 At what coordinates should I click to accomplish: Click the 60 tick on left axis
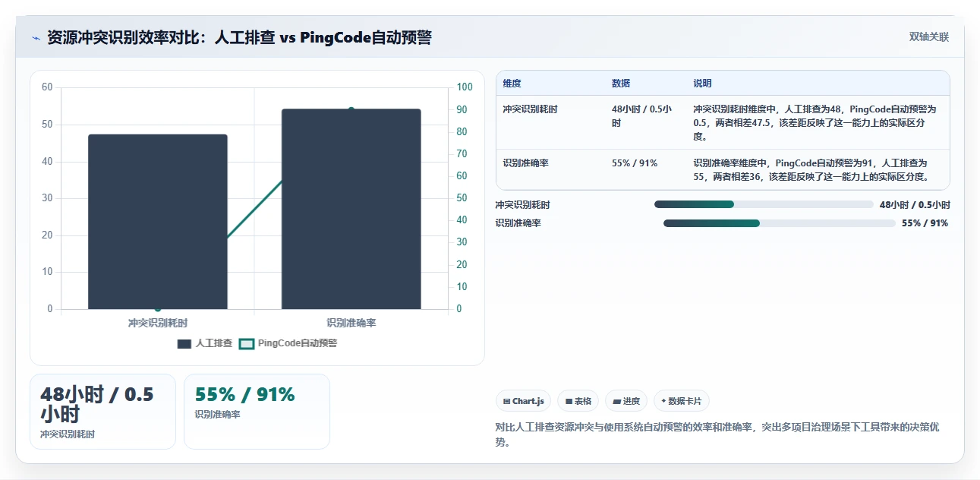[x=47, y=87]
